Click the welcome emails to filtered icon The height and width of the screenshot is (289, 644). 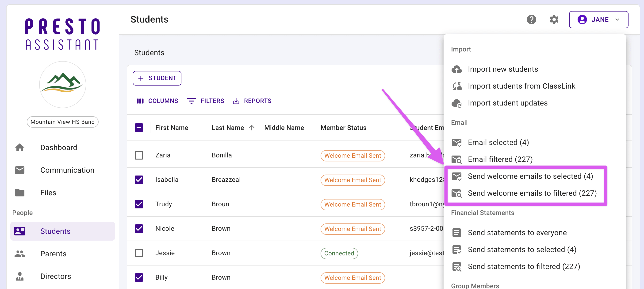(x=456, y=193)
